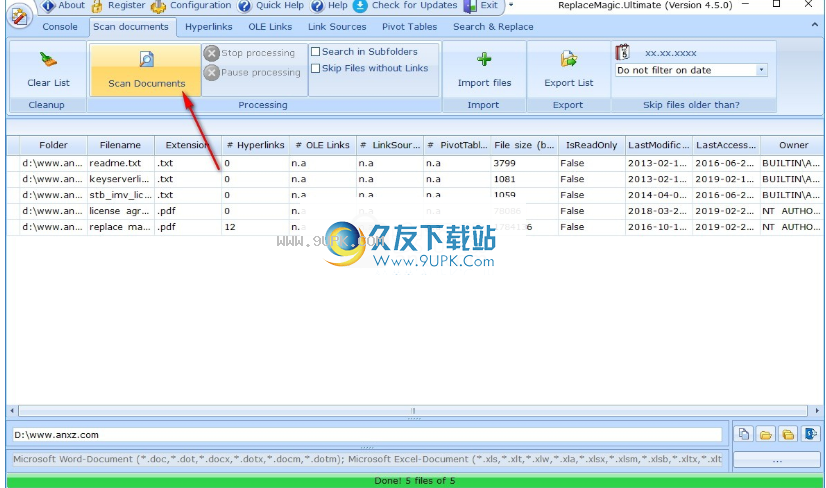Click the horizontal scrollbar right arrow

point(817,410)
